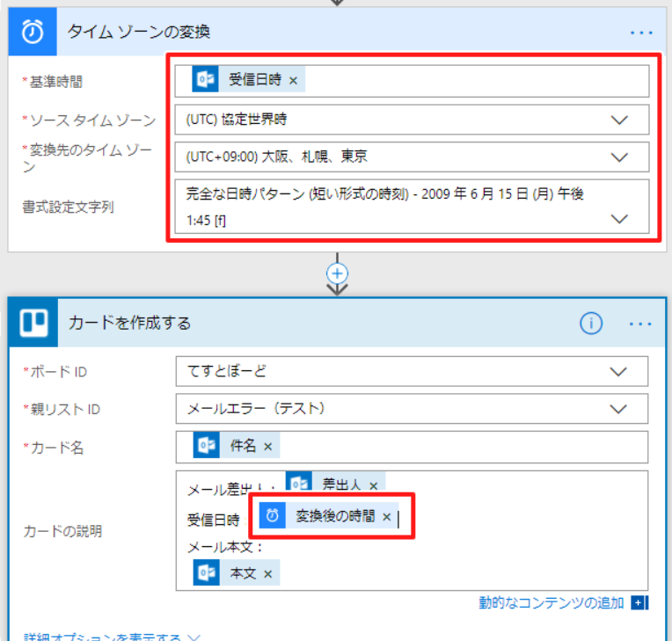Screen dimensions: 672x641
Task: Click the 本文 token label
Action: [243, 573]
